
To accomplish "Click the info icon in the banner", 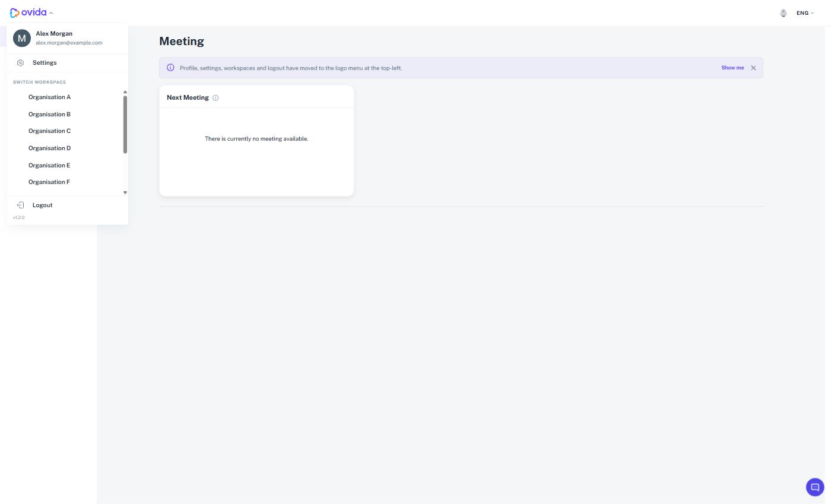I will (x=170, y=68).
